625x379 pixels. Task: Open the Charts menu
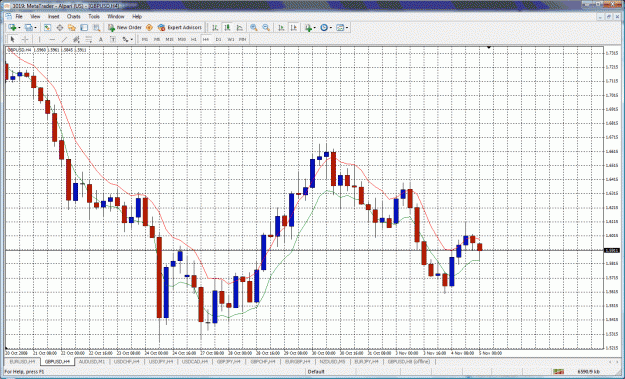(x=73, y=16)
